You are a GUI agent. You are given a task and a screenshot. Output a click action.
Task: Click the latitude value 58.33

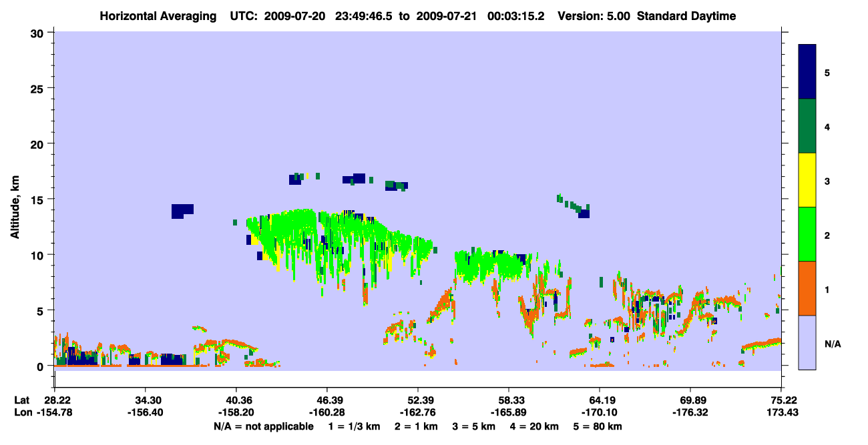point(509,400)
